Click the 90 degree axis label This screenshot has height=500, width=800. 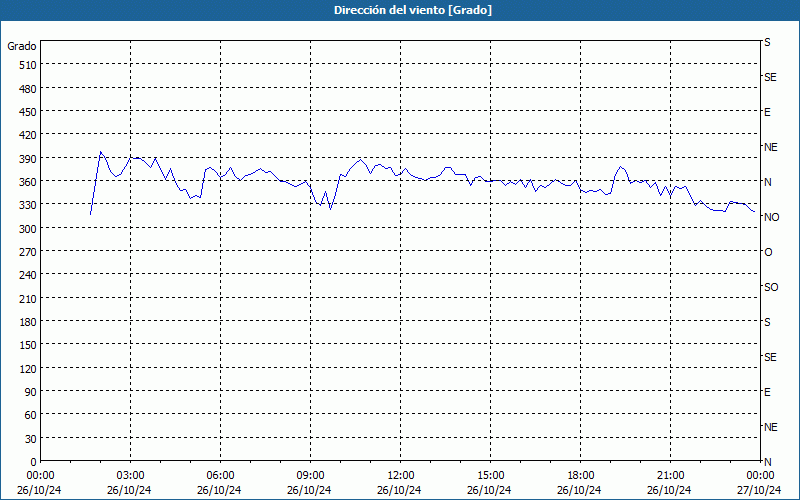tap(31, 392)
